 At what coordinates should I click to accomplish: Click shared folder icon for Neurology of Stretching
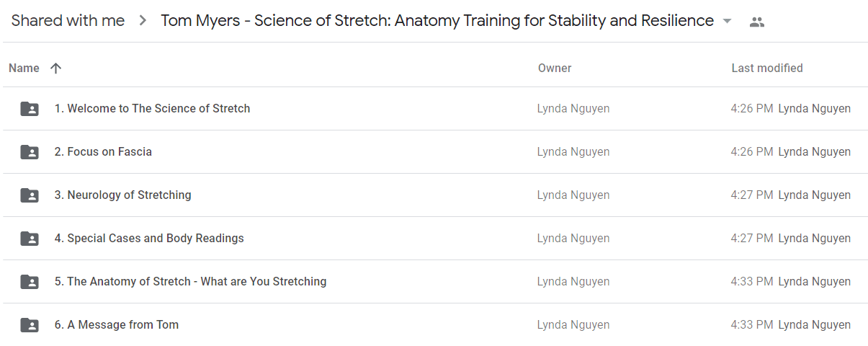30,195
